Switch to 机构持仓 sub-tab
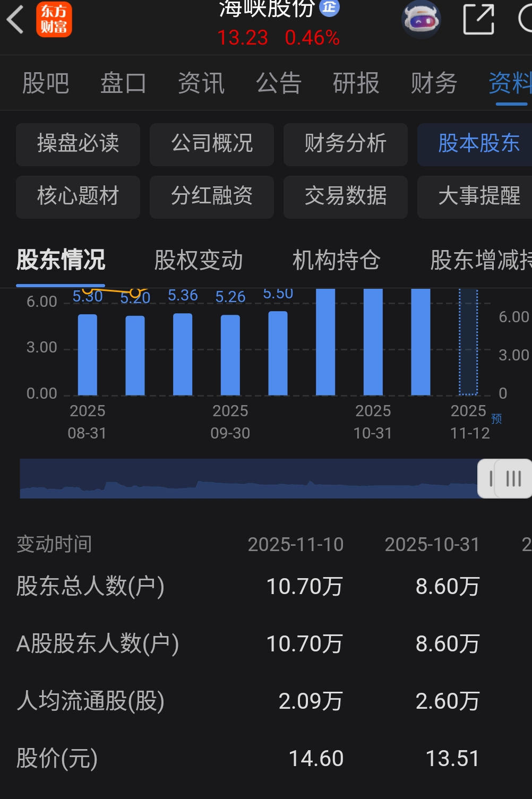The height and width of the screenshot is (799, 532). (337, 260)
